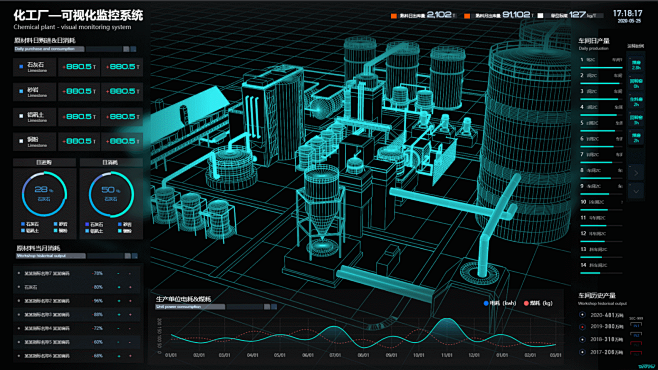The image size is (658, 370).
Task: Click the red 煤耗 (kg) legend dot
Action: coord(526,303)
